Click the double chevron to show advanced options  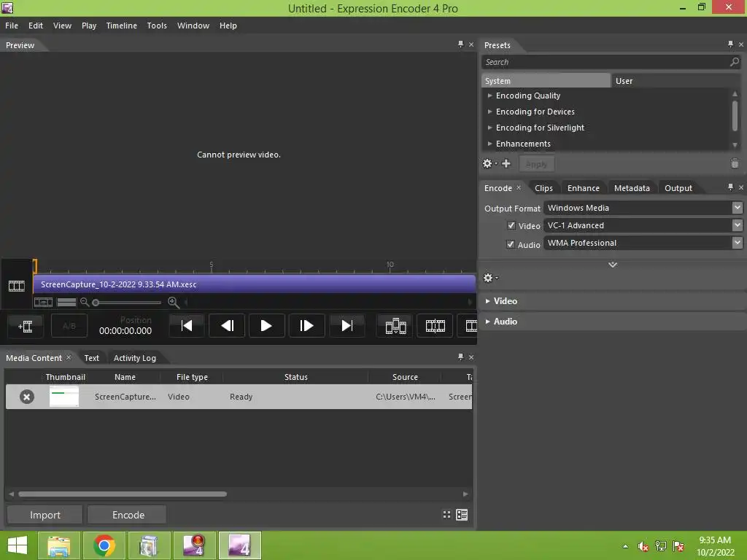[x=613, y=265]
